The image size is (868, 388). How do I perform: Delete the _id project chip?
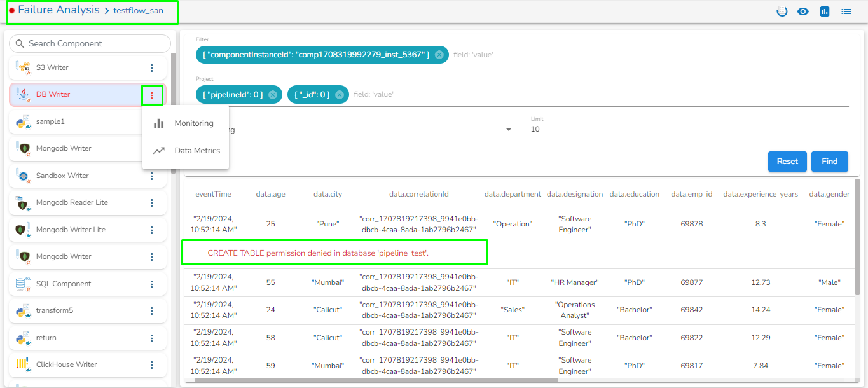[340, 95]
